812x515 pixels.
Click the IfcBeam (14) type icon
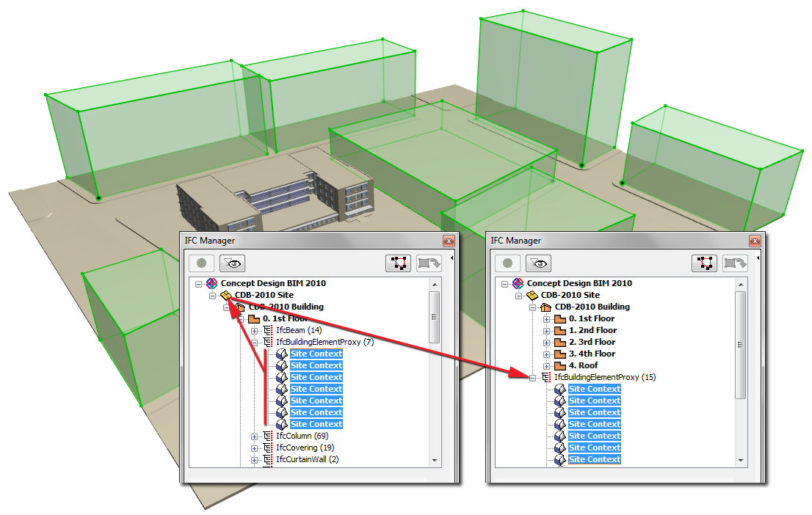click(x=268, y=330)
